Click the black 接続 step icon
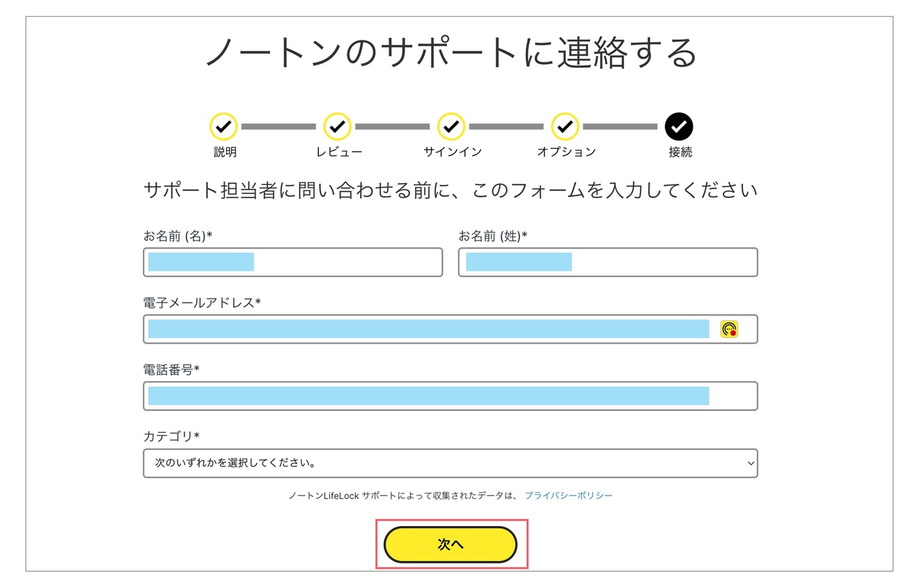919x588 pixels. [679, 127]
